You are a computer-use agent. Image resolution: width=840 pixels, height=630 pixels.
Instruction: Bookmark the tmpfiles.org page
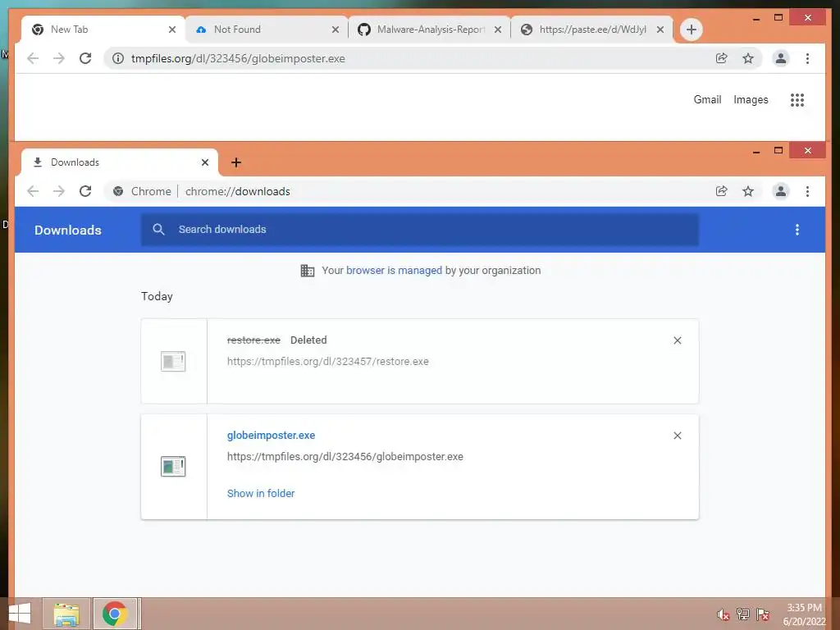[748, 58]
